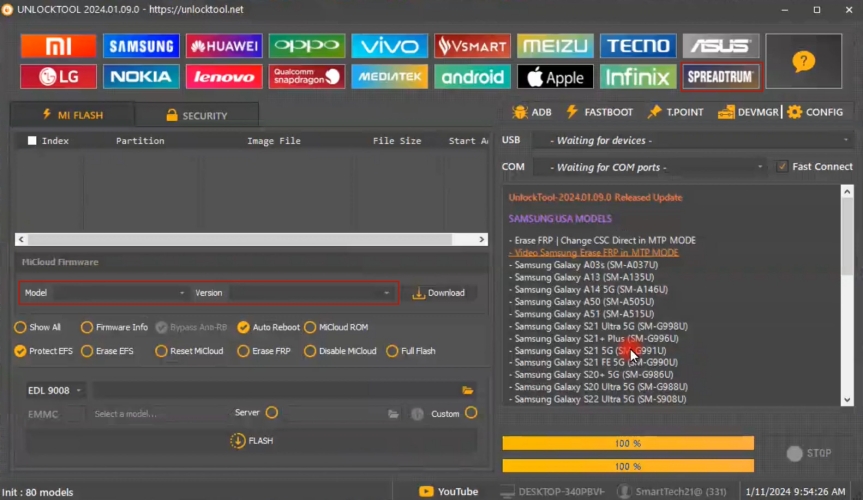Toggle the Server radio button
The width and height of the screenshot is (863, 500).
(x=272, y=412)
